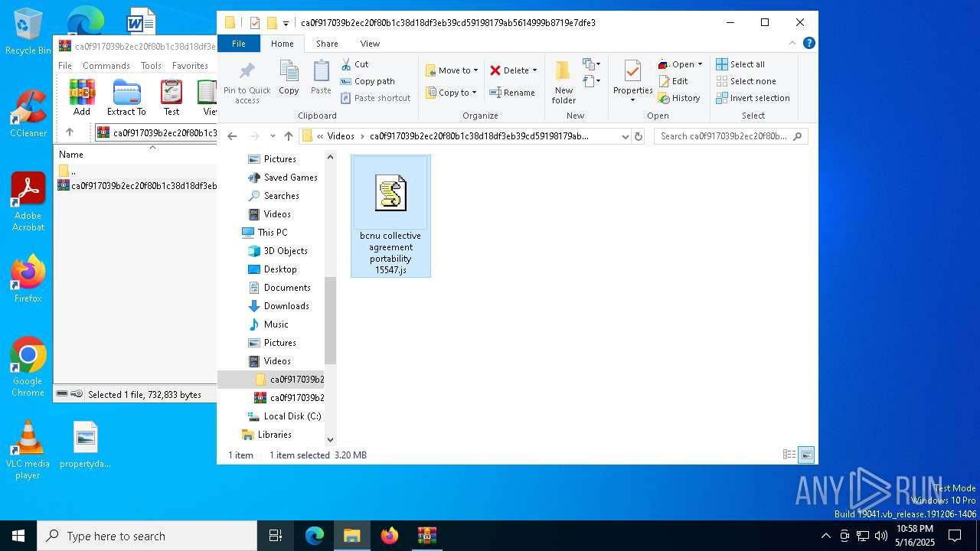Click the navigation pane scrollbar down arrow

click(331, 439)
